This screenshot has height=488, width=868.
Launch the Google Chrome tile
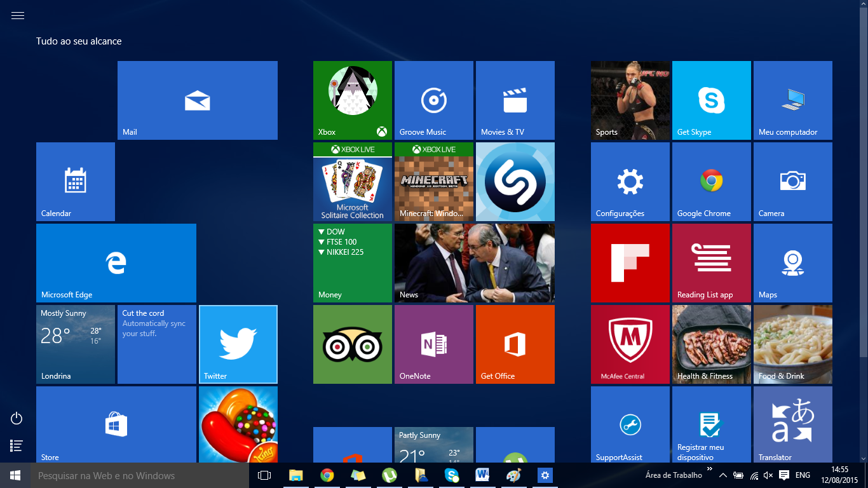tap(712, 182)
